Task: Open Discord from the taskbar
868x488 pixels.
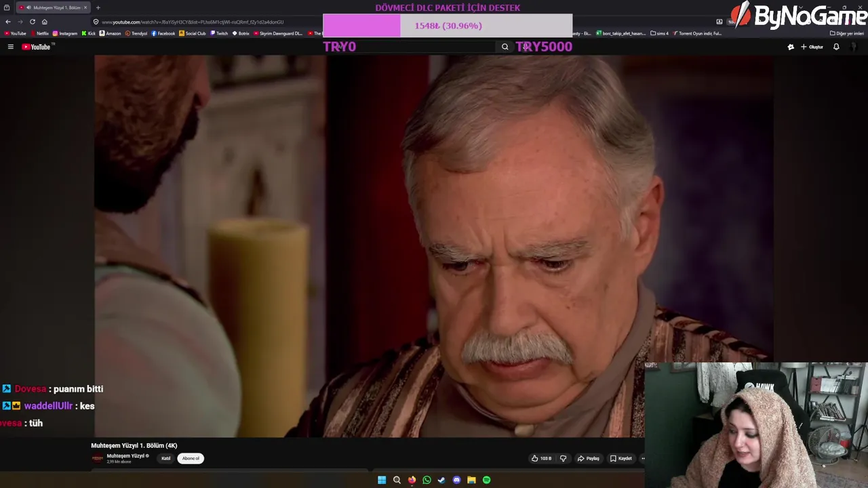Action: click(456, 480)
